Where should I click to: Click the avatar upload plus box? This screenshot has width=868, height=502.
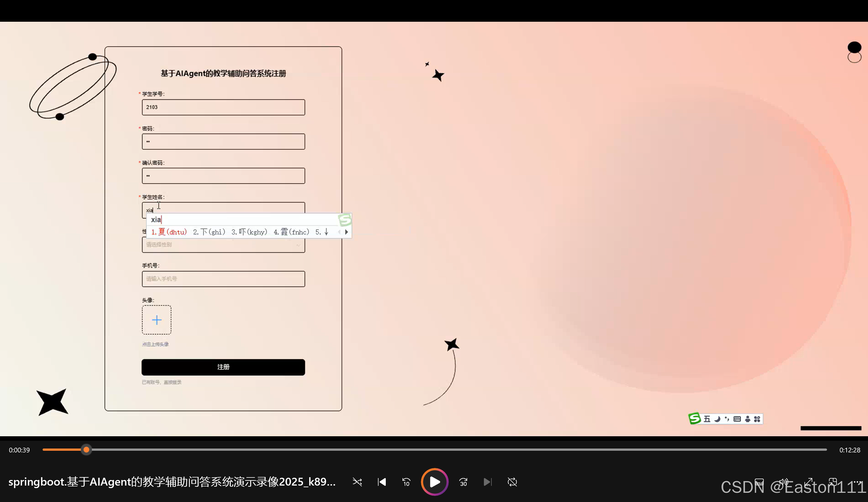[157, 320]
